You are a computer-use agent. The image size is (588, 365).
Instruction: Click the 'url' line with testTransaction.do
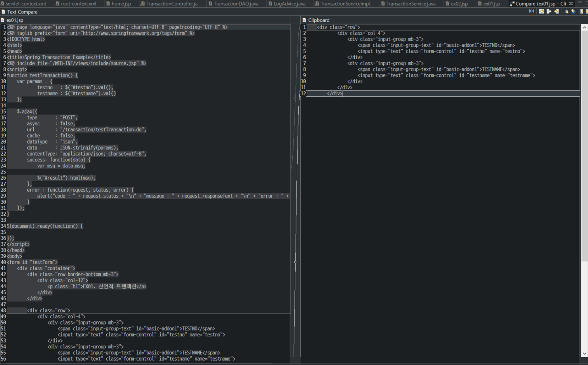(x=86, y=130)
